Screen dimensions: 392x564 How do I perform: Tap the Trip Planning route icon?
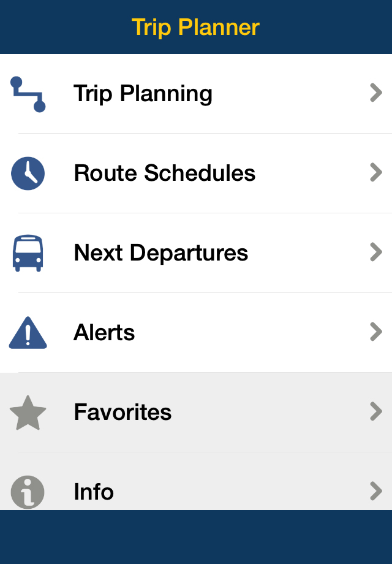tap(28, 94)
